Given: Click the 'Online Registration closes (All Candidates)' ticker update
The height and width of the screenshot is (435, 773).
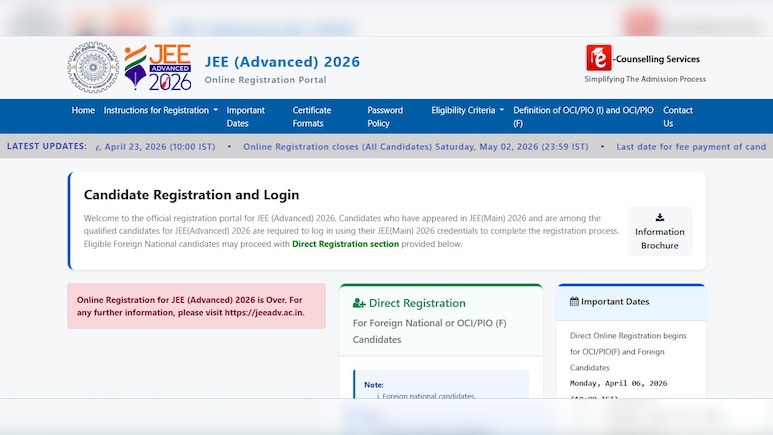Looking at the screenshot, I should (416, 146).
